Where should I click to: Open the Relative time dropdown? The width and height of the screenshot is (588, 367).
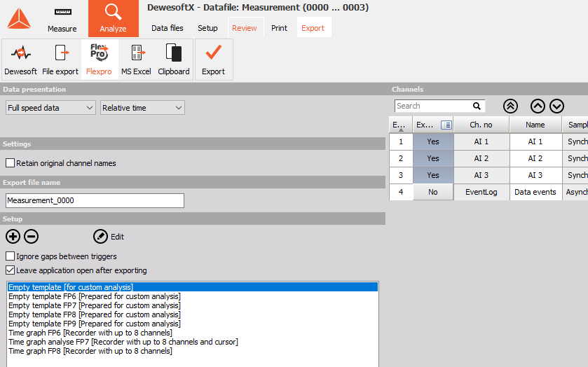pyautogui.click(x=142, y=108)
